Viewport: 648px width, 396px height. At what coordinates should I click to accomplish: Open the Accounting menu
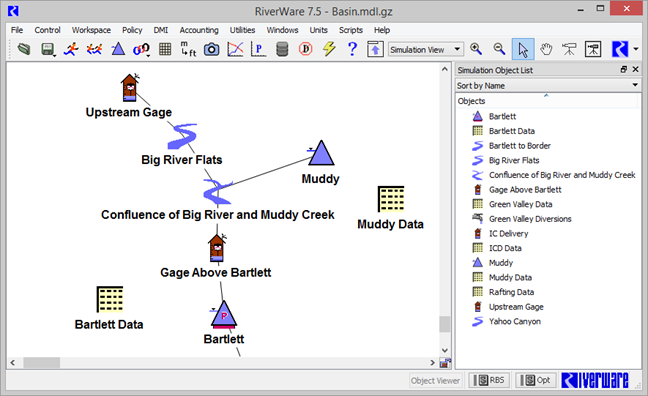199,30
